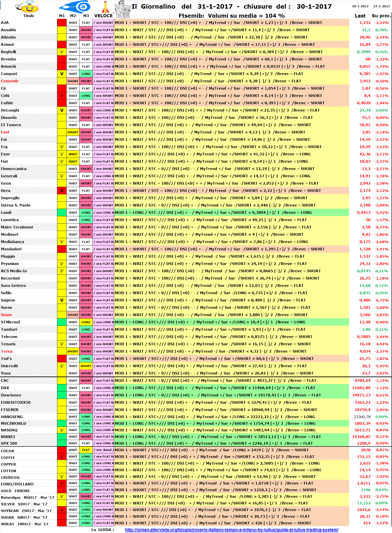Click the Maire Tecnimont row title

tap(17, 227)
